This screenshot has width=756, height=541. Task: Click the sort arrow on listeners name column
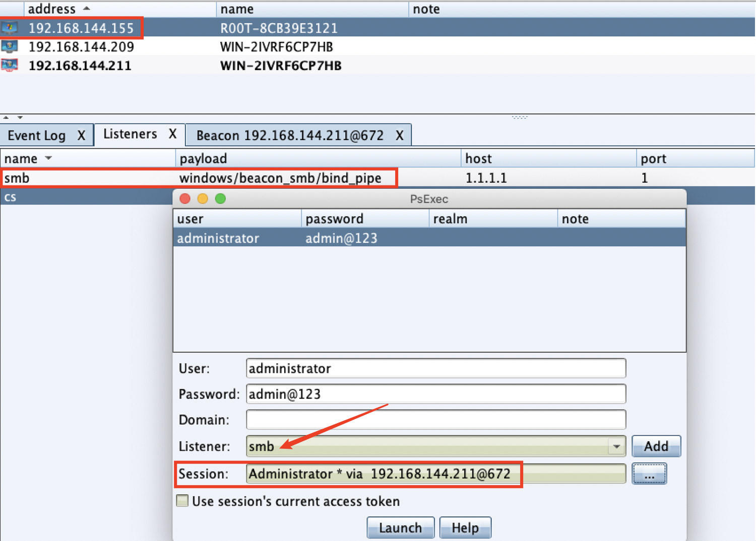48,158
